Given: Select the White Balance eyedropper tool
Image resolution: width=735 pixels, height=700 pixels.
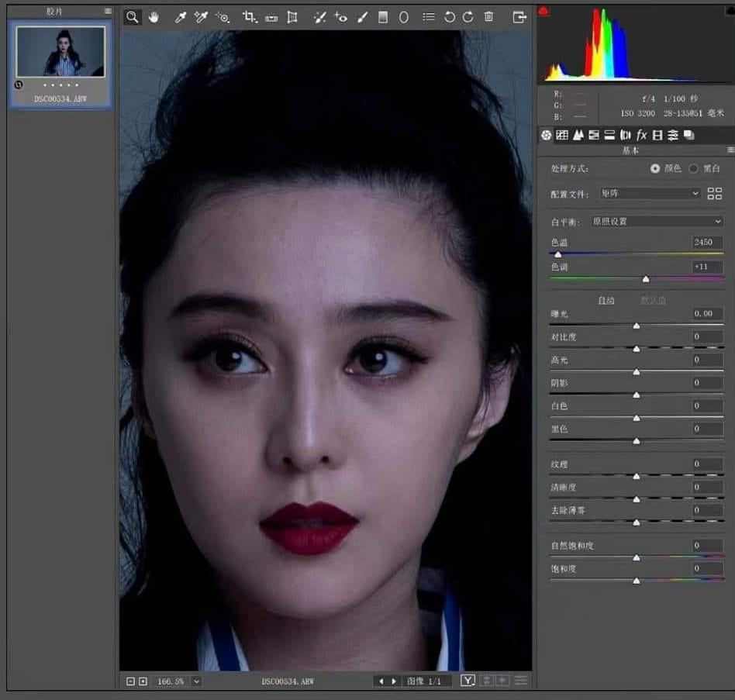Looking at the screenshot, I should click(x=181, y=16).
